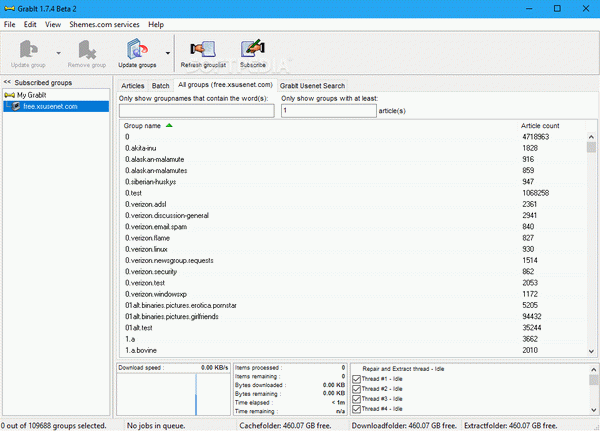Toggle the Thread #4 checkbox
The image size is (600, 431).
click(x=357, y=409)
